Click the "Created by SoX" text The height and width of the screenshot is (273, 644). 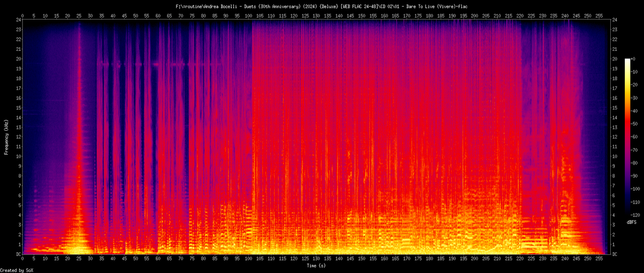pos(17,270)
